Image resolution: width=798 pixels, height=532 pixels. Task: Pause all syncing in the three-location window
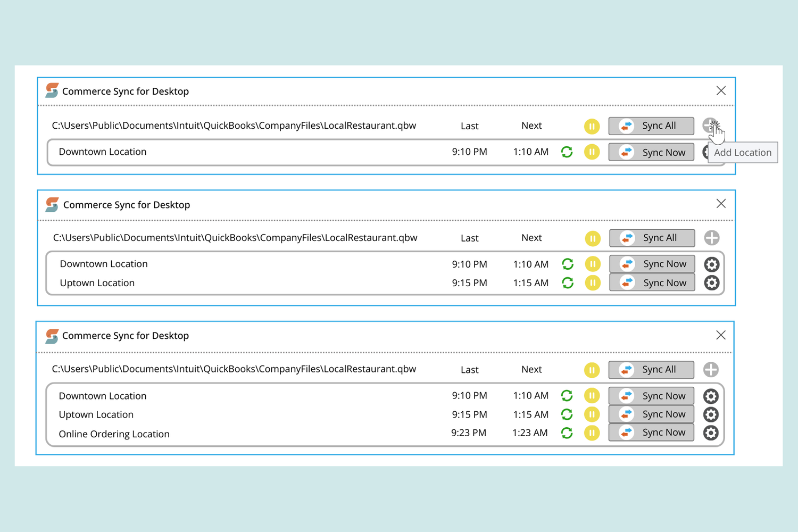[x=592, y=370]
